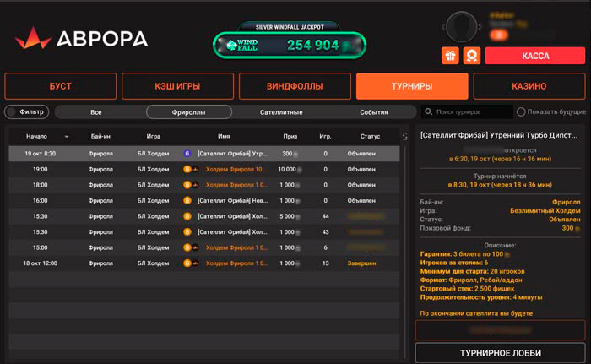The image size is (591, 364).
Task: Sort by the Имя column header
Action: tap(224, 136)
